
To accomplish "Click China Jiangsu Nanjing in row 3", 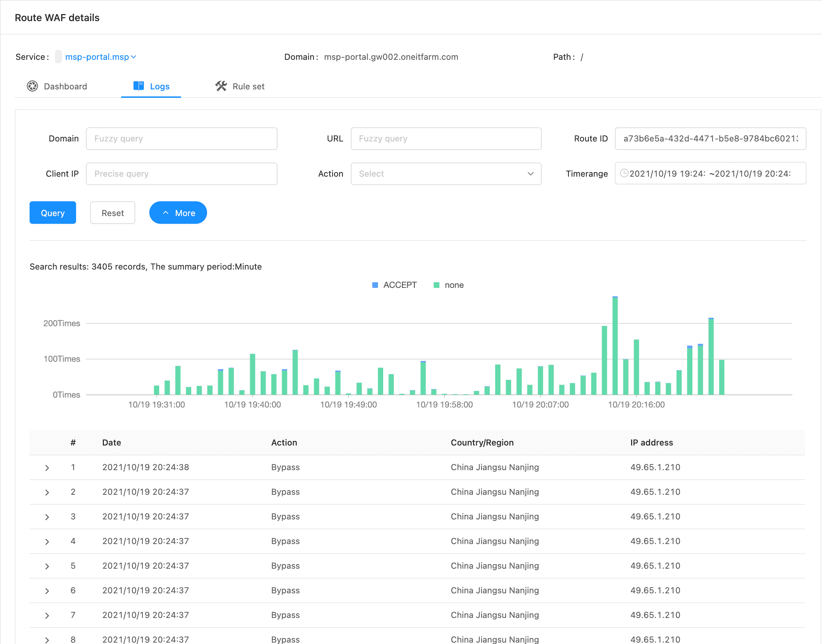I will coord(494,517).
